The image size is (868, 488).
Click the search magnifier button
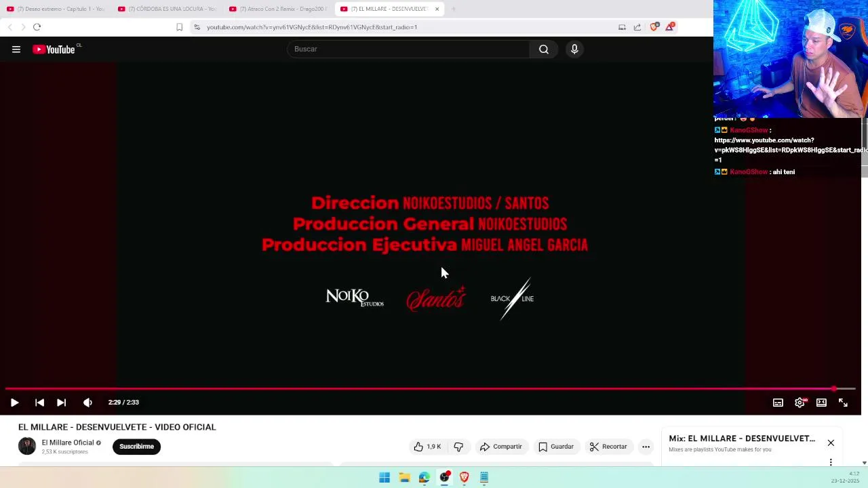tap(544, 49)
